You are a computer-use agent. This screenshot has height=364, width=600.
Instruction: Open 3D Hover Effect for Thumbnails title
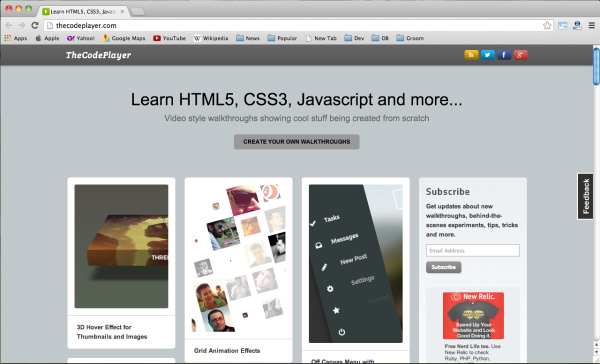(x=112, y=332)
